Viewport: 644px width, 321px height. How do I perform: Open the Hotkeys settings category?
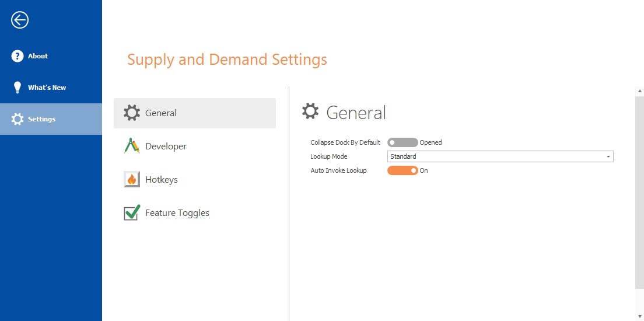click(x=195, y=180)
